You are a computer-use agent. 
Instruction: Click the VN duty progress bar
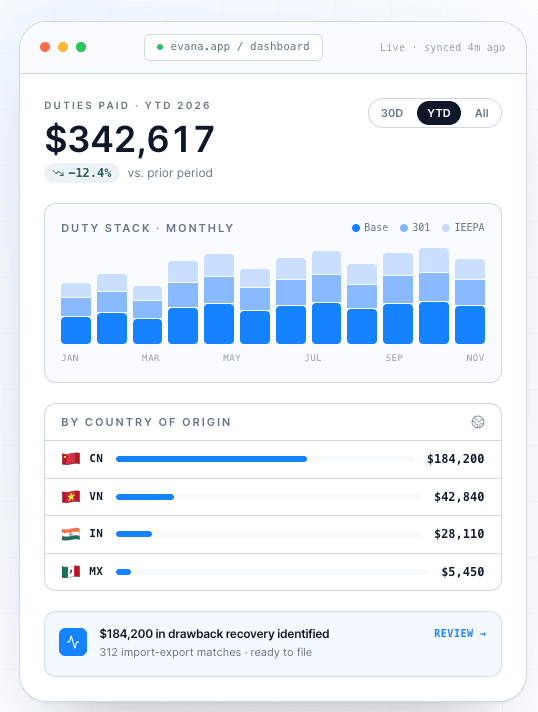pos(269,497)
